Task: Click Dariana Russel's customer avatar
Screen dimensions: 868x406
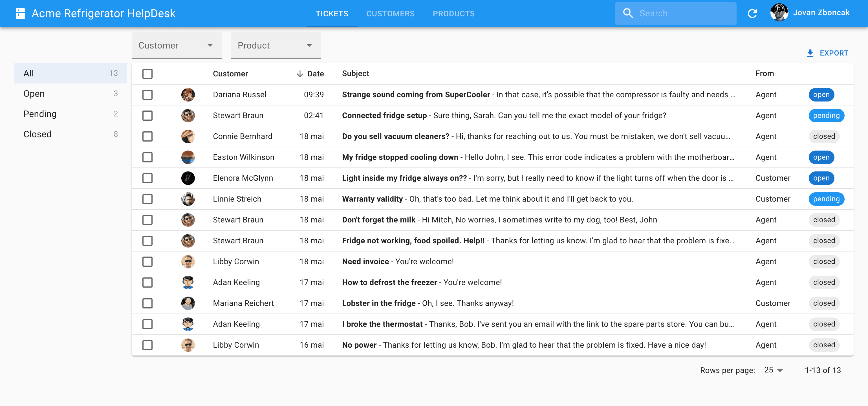Action: (x=188, y=94)
